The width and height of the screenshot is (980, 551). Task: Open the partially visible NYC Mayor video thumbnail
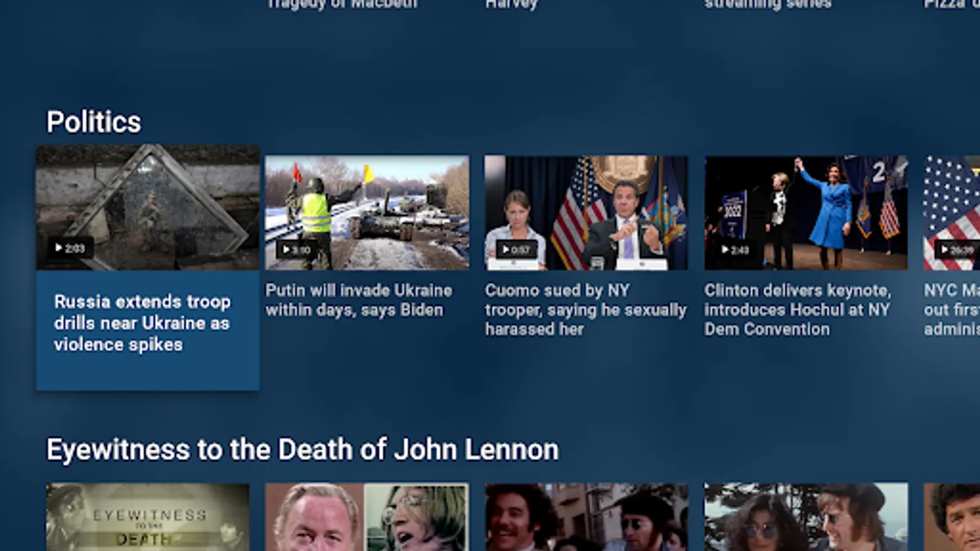pos(952,212)
